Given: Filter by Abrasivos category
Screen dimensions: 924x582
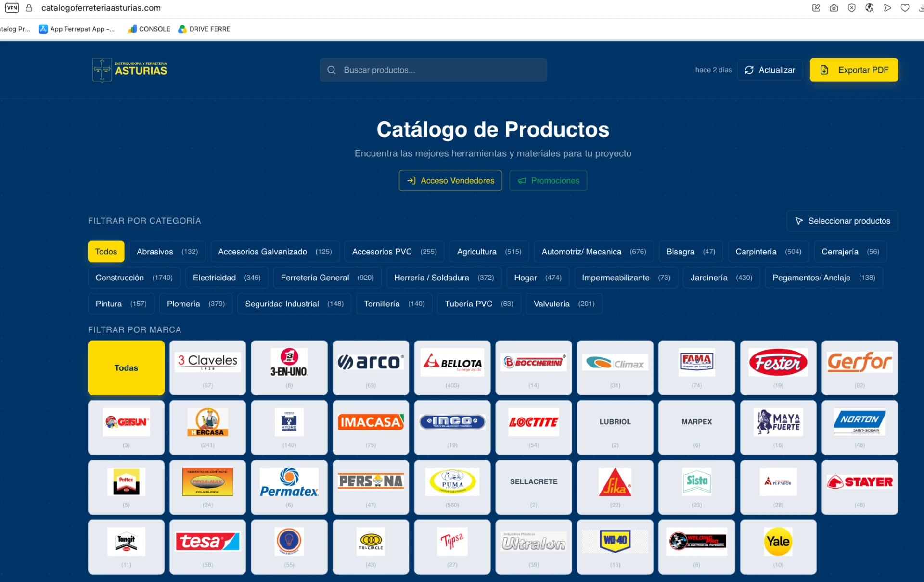Looking at the screenshot, I should [167, 252].
